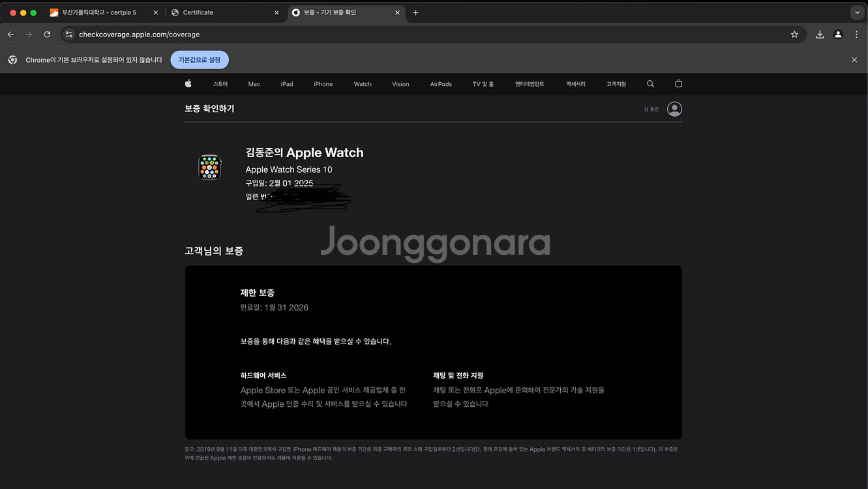868x489 pixels.
Task: Open the Watch menu item
Action: coord(363,84)
